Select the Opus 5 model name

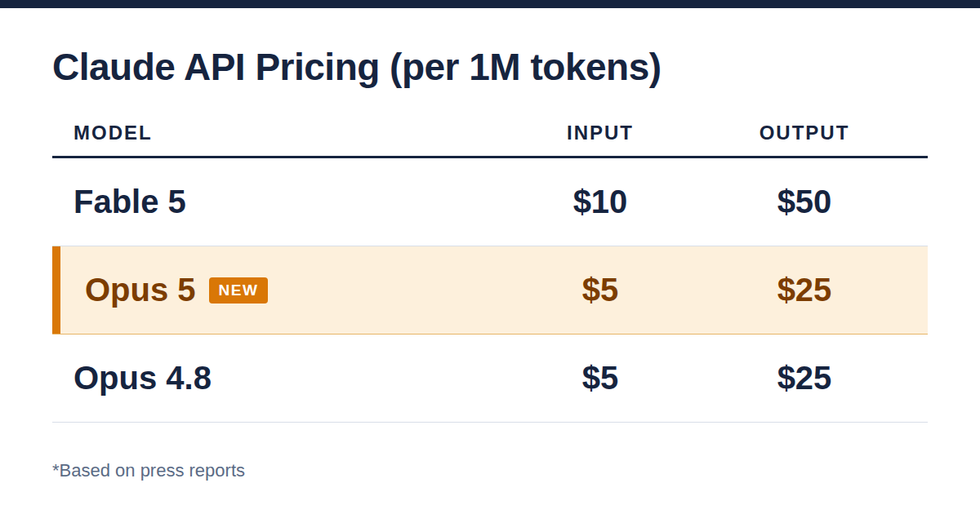coord(140,290)
